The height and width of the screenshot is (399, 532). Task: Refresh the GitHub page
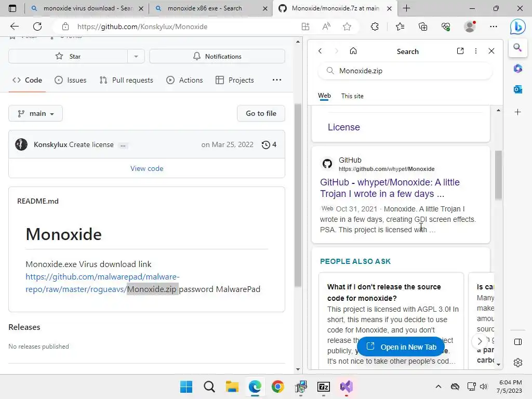37,26
